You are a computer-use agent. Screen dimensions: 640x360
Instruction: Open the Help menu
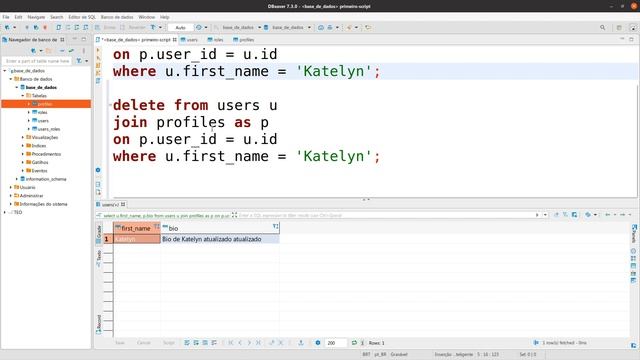[164, 17]
